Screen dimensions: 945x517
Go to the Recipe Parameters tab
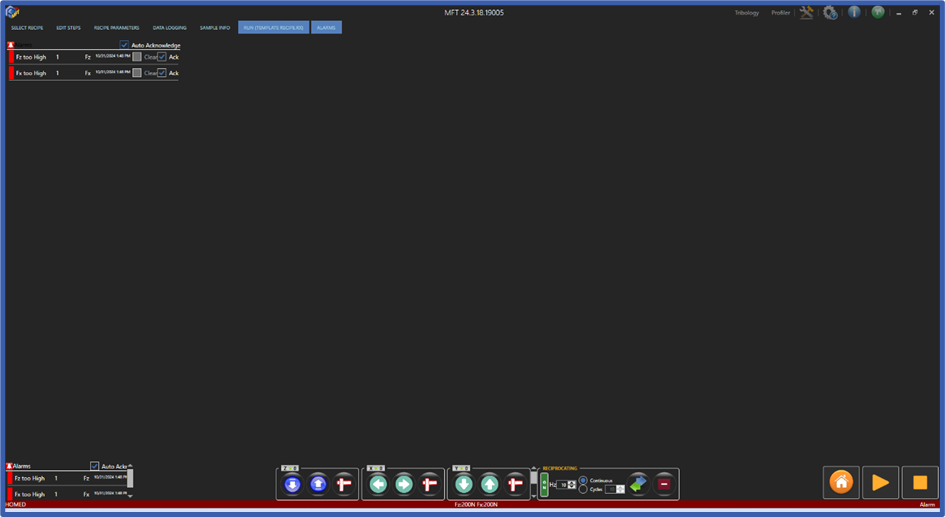(116, 28)
